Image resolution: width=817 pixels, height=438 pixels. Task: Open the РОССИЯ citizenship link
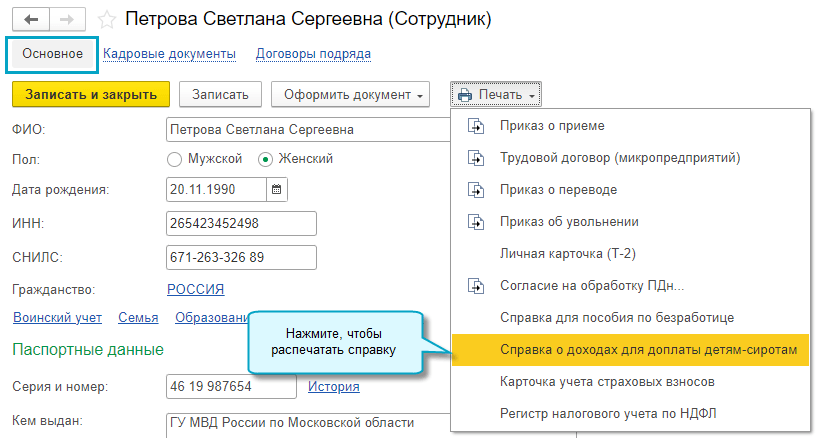(195, 289)
